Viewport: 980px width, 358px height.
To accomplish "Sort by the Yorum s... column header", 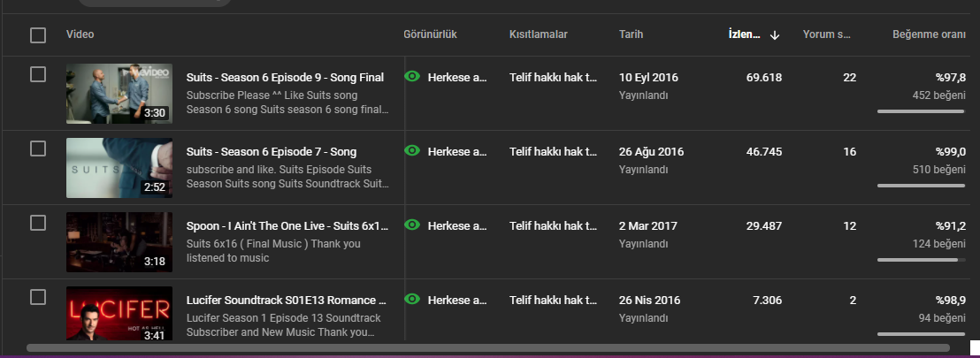I will (827, 34).
